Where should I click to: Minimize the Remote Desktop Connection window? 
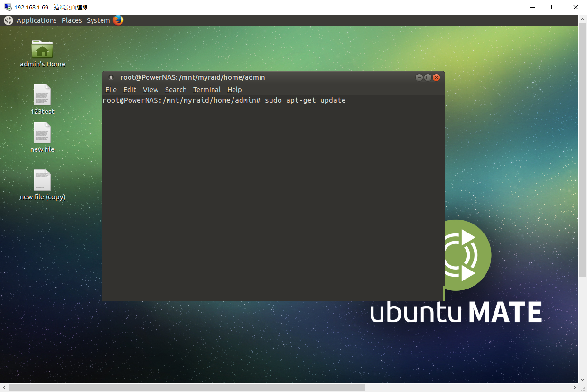click(532, 7)
